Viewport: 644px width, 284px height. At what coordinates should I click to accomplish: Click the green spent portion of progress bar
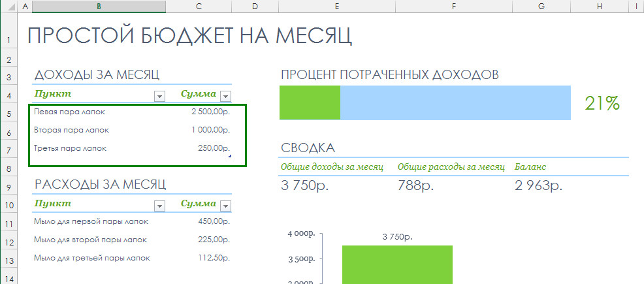[310, 103]
